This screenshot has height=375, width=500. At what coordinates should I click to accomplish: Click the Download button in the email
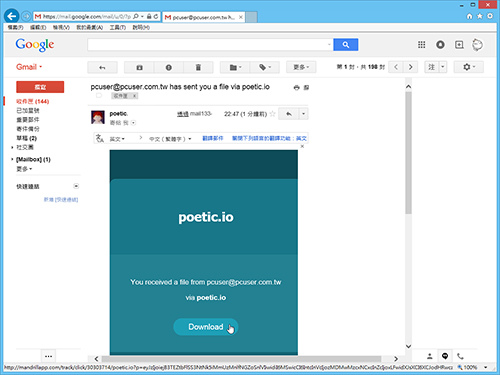click(x=206, y=327)
